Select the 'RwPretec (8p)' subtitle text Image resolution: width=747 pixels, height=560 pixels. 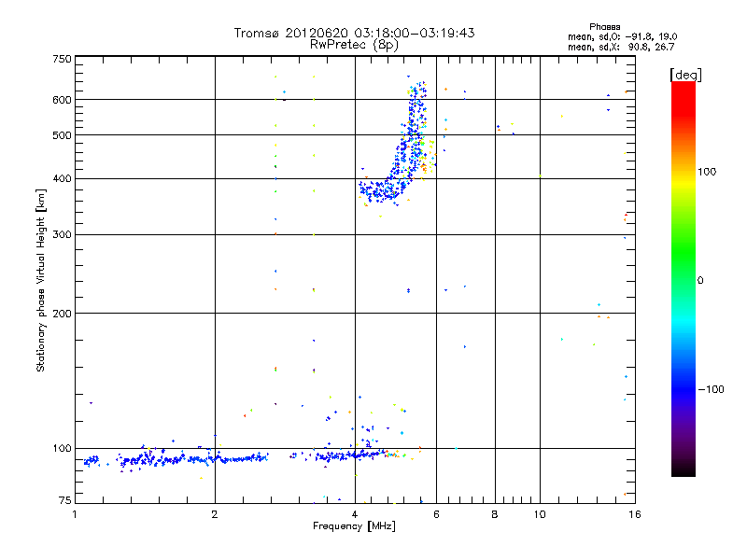coord(354,45)
